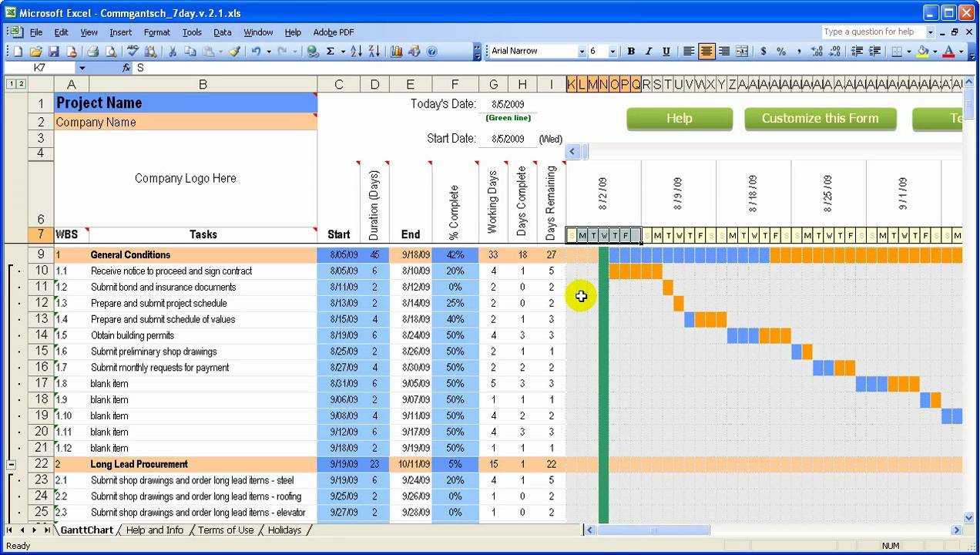Collapse the Long Lead Procurement row group

11,464
